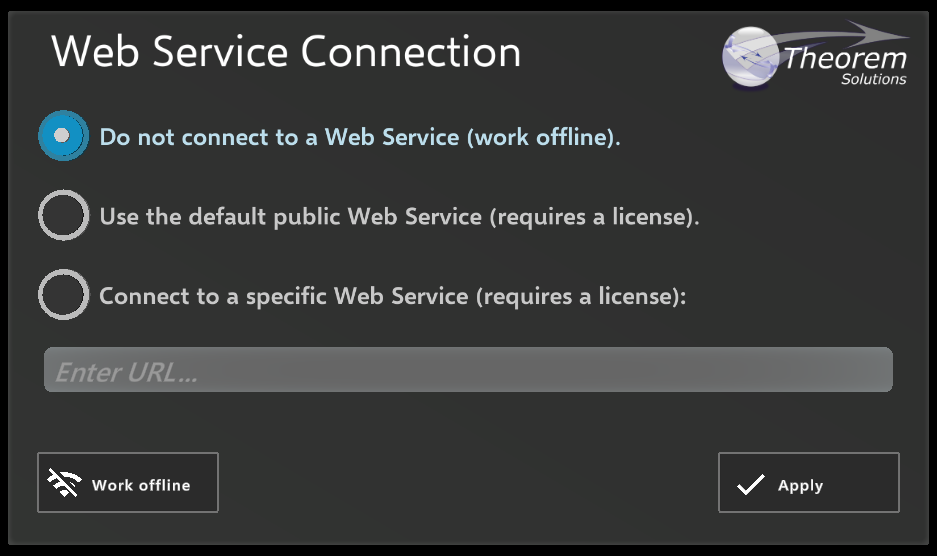937x556 pixels.
Task: Click "Connect to a specific Web Service" label
Action: click(392, 297)
